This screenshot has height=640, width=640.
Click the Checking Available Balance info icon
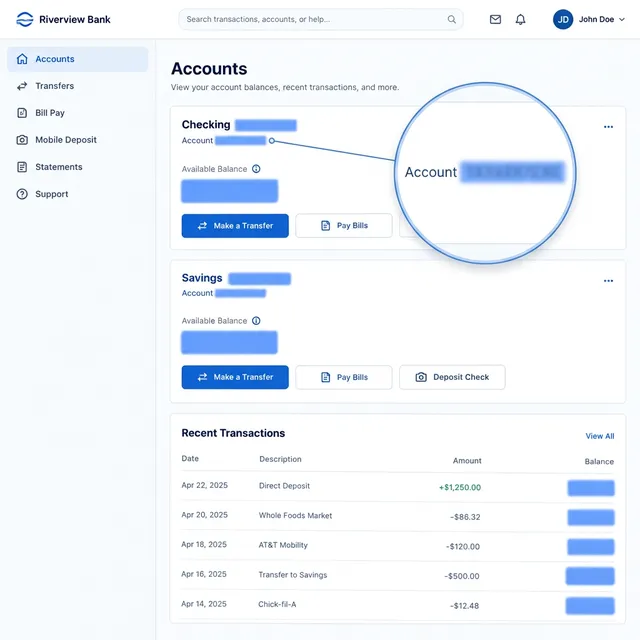point(256,169)
